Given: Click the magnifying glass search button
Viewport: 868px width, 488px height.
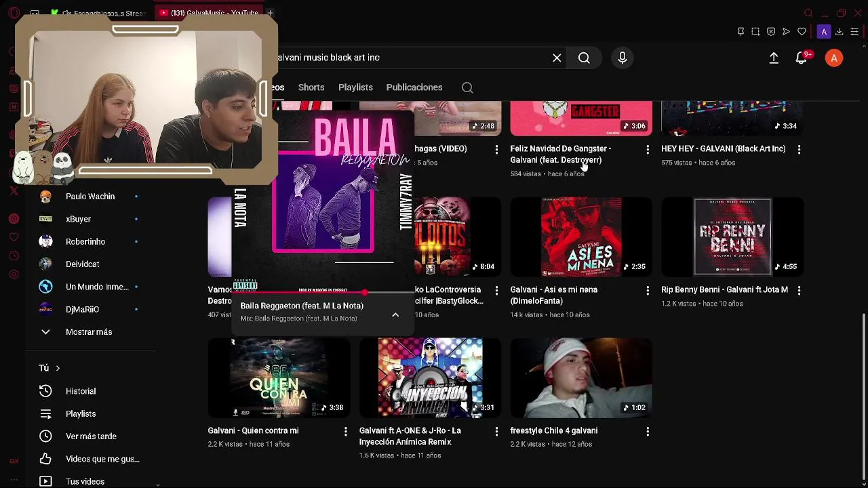Looking at the screenshot, I should [x=584, y=58].
